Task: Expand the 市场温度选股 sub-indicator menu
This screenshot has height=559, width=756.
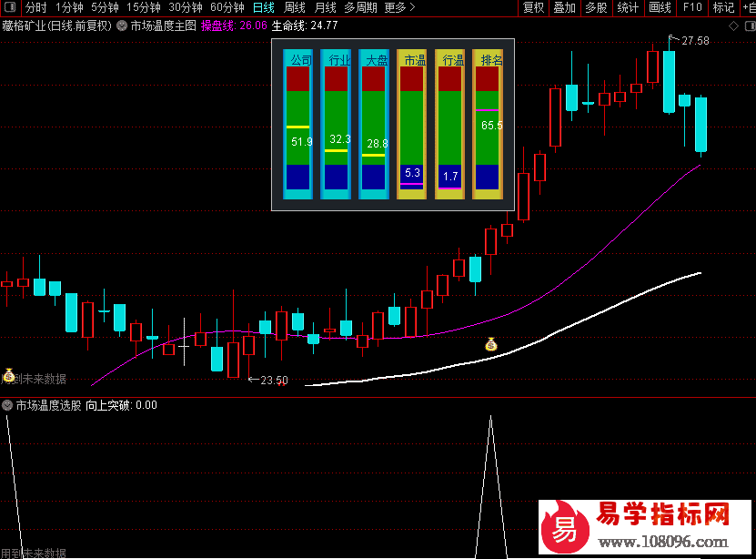Action: [x=8, y=406]
